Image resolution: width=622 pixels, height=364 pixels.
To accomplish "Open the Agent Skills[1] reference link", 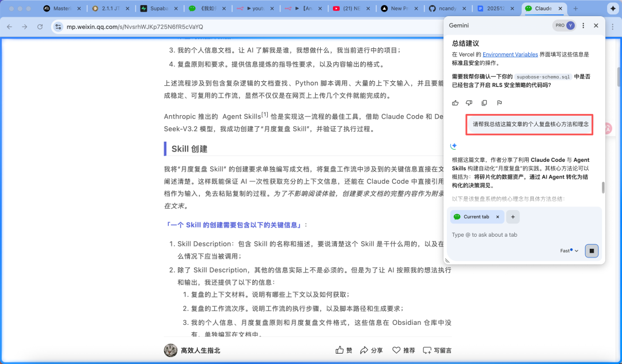I will click(245, 116).
